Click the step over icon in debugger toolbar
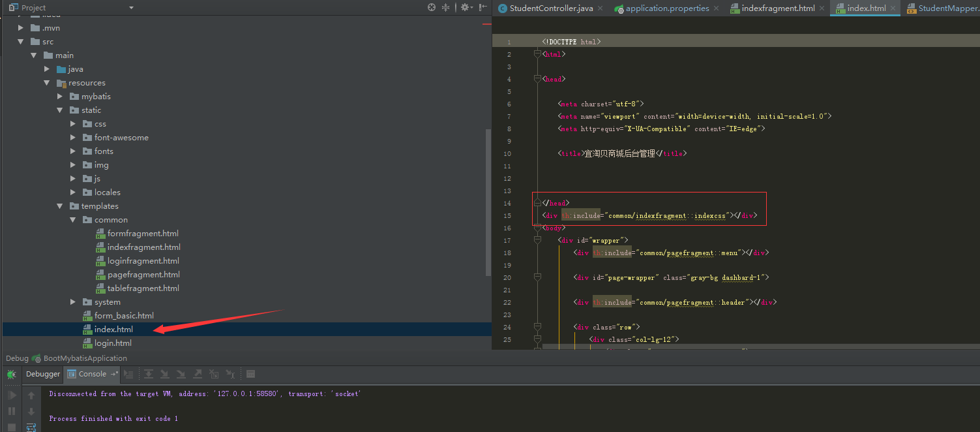 click(x=149, y=375)
